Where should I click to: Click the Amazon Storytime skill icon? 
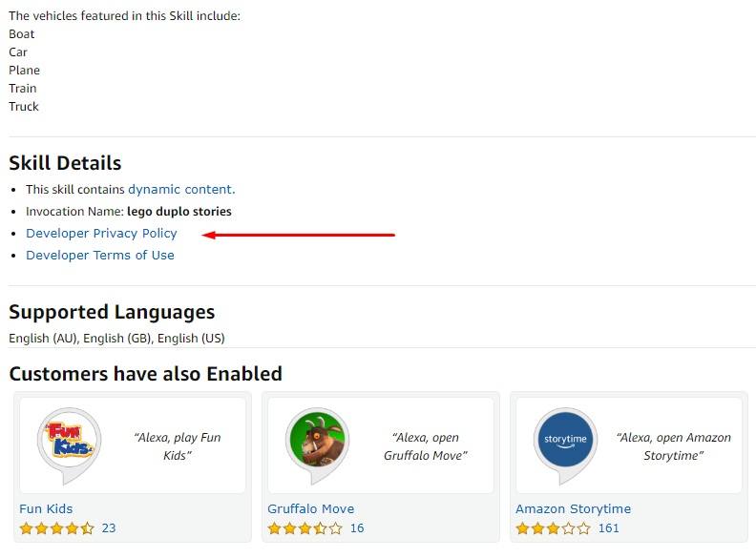tap(565, 444)
